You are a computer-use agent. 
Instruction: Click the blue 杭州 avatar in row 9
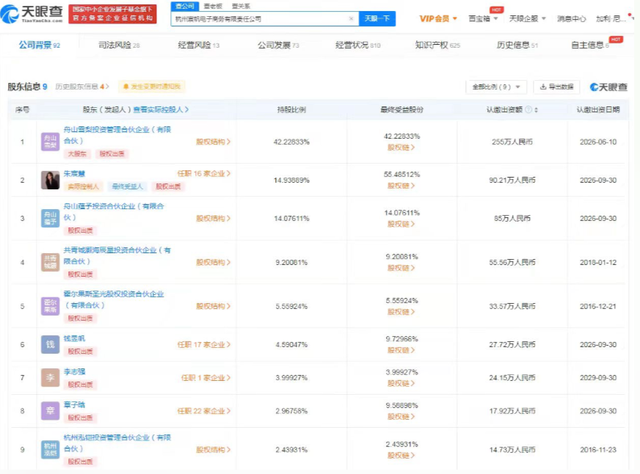pos(50,450)
